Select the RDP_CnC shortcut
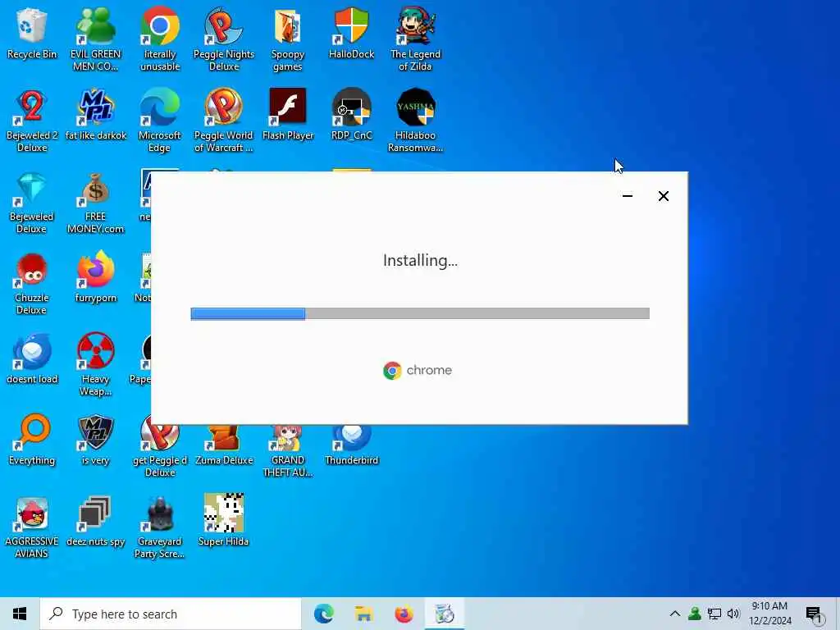Screen dimensions: 840x630 tap(351, 115)
